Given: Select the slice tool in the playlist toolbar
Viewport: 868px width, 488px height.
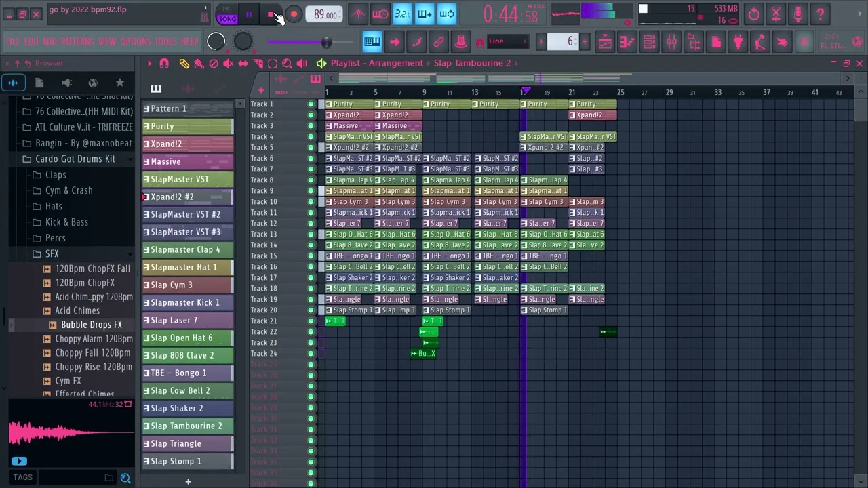Looking at the screenshot, I should [x=258, y=64].
